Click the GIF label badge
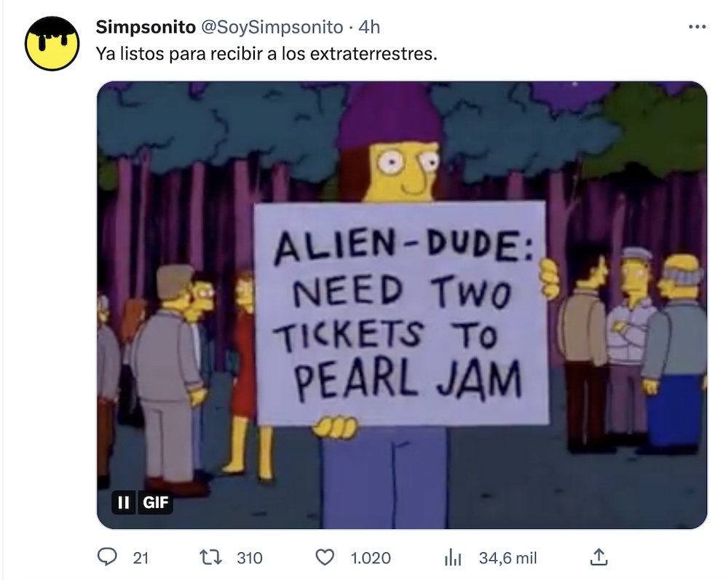This screenshot has height=580, width=728. (x=155, y=503)
